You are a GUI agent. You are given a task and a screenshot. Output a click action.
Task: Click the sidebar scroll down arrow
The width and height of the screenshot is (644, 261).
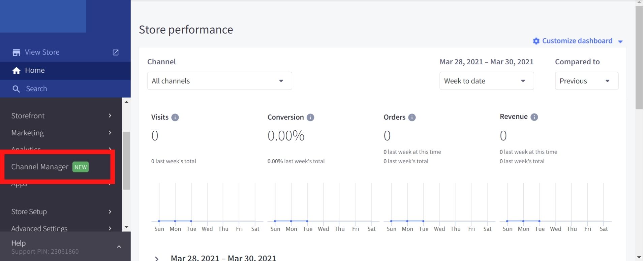(x=126, y=227)
